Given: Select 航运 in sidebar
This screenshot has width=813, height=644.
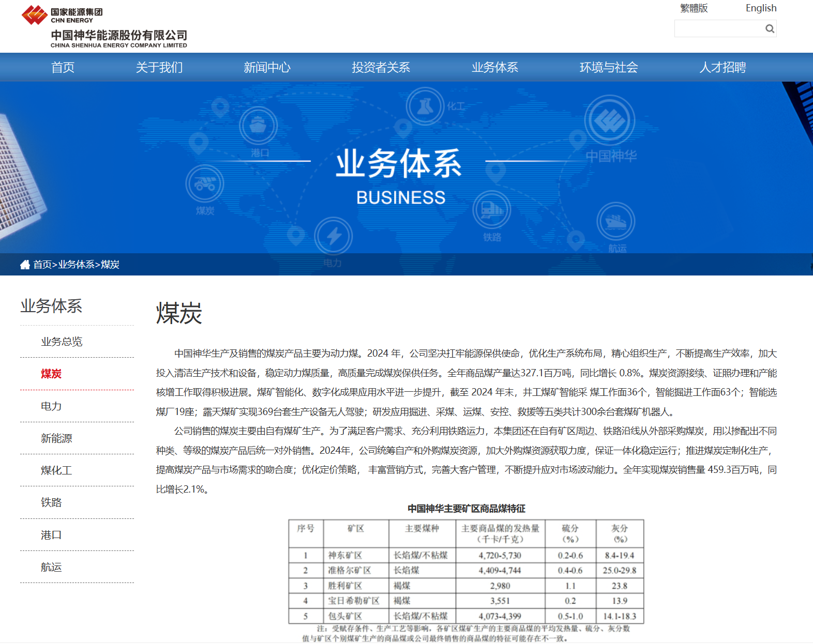Looking at the screenshot, I should pos(51,567).
